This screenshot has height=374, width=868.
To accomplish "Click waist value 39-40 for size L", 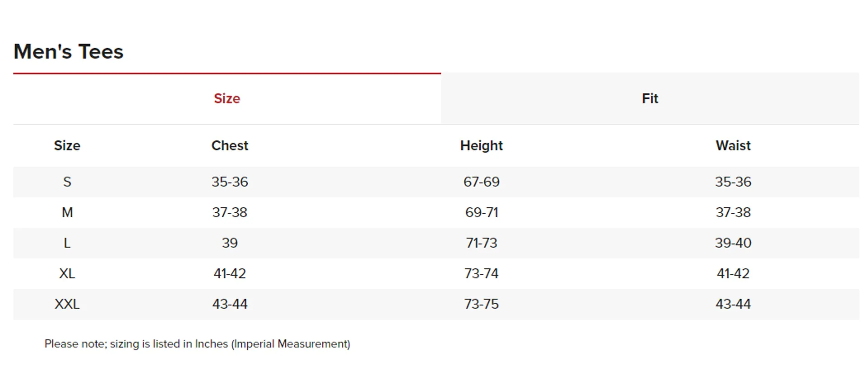I will coord(733,243).
